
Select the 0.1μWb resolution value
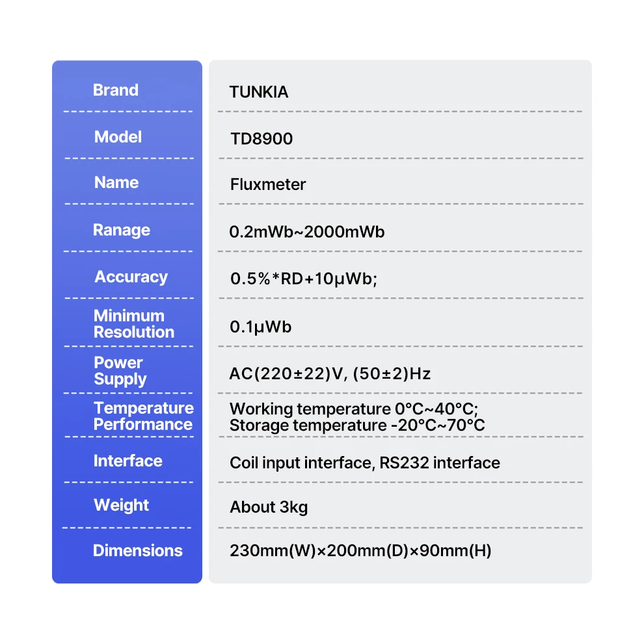261,327
